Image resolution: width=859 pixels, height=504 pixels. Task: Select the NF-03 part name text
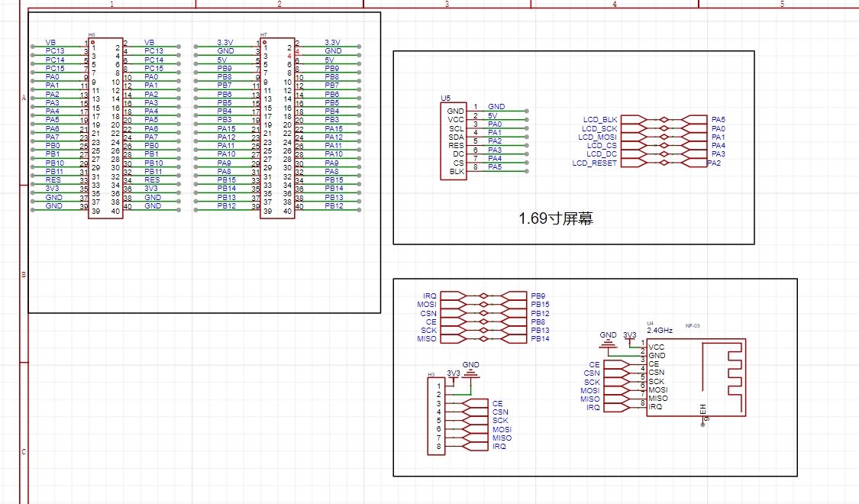point(693,326)
